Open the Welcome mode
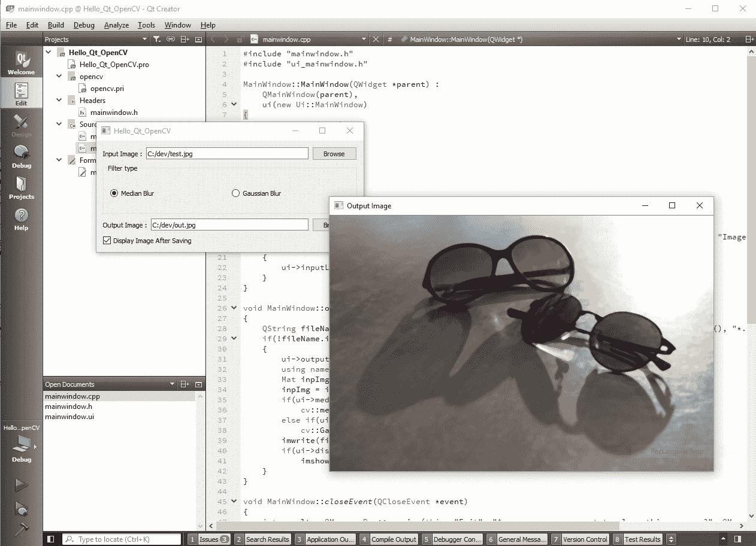 click(x=21, y=62)
